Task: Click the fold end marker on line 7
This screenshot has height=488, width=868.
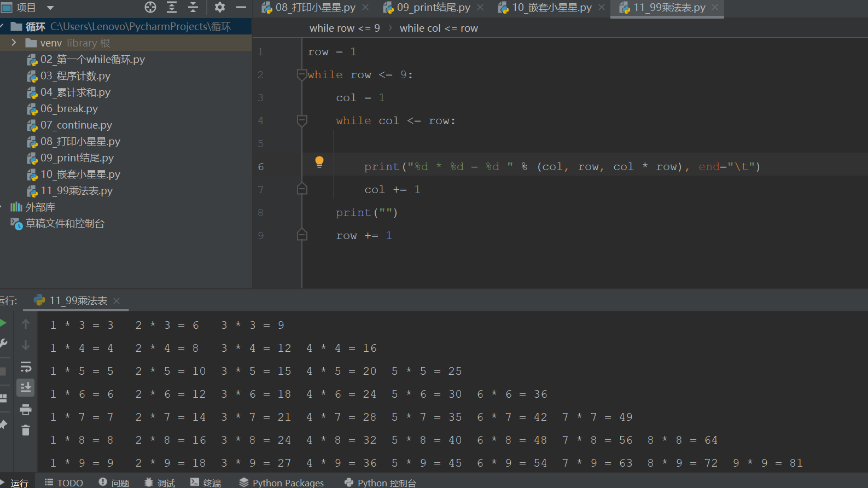Action: (302, 189)
